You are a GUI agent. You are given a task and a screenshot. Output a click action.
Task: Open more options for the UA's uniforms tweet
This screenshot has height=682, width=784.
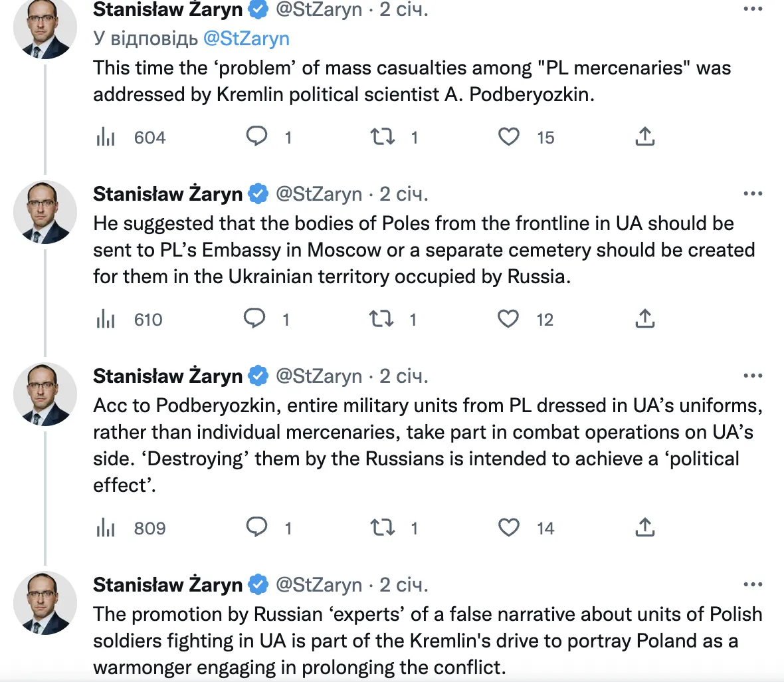pyautogui.click(x=753, y=376)
